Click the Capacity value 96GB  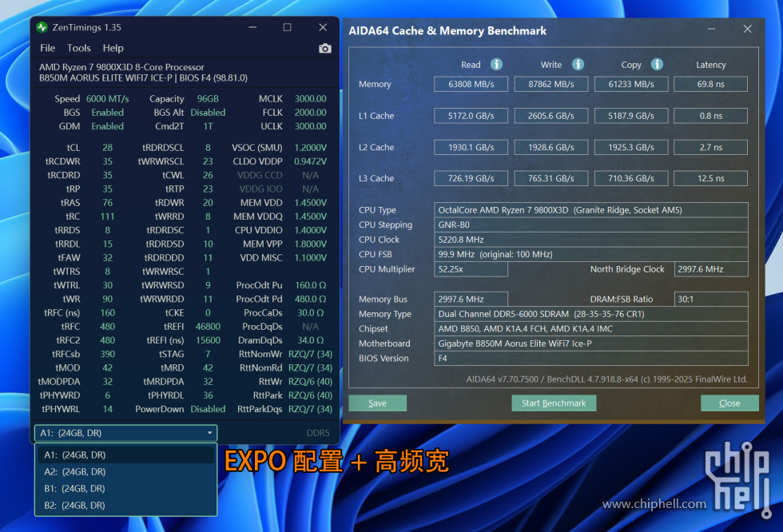pos(208,99)
